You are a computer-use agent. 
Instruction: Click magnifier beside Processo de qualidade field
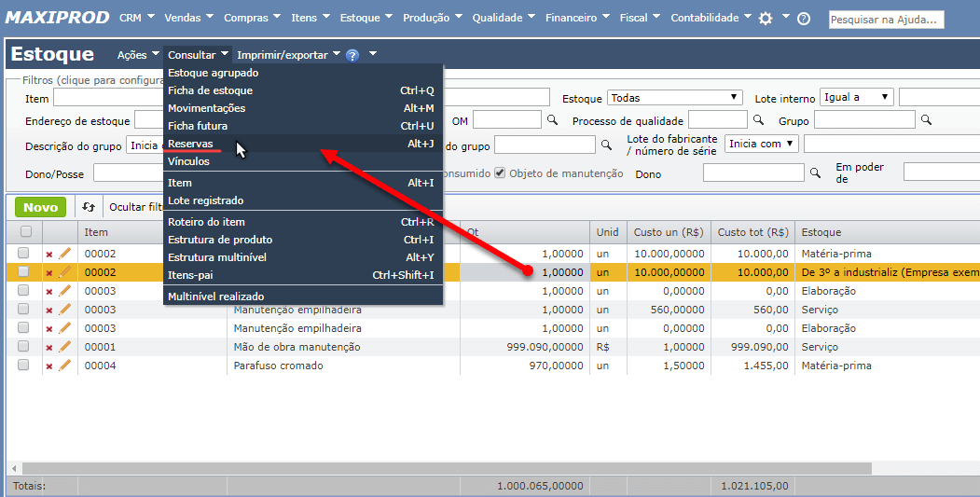758,120
